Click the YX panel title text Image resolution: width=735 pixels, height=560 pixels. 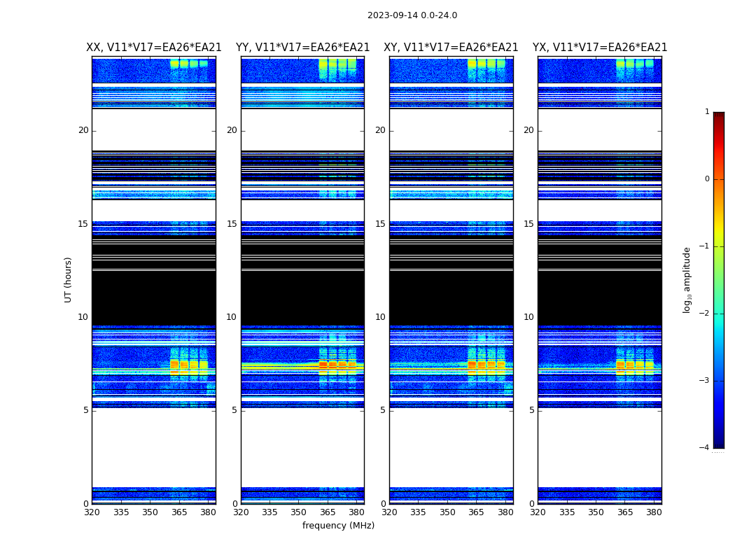600,48
